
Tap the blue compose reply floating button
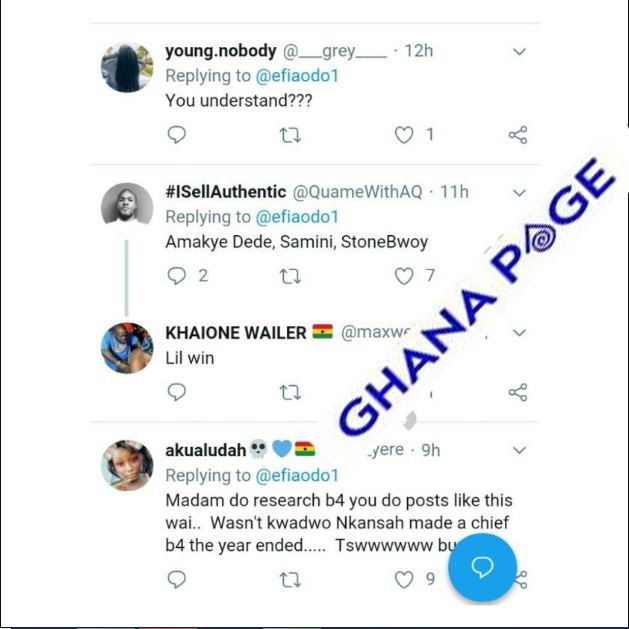point(482,567)
